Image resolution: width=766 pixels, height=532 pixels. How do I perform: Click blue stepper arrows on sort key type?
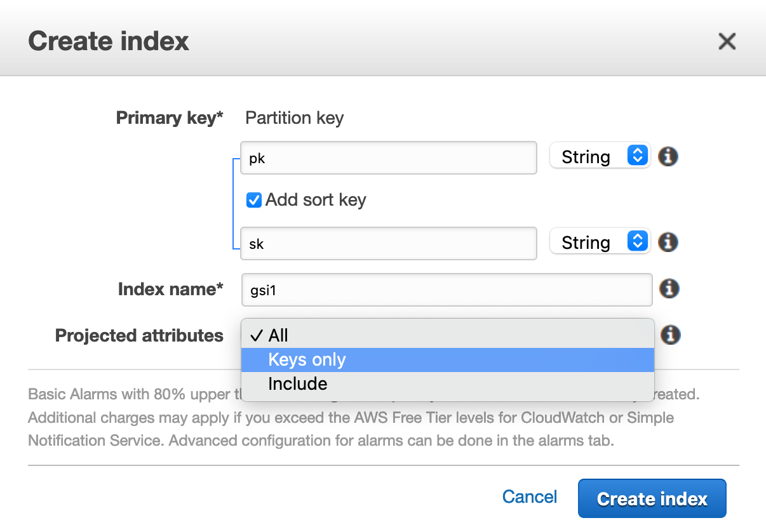[x=637, y=241]
